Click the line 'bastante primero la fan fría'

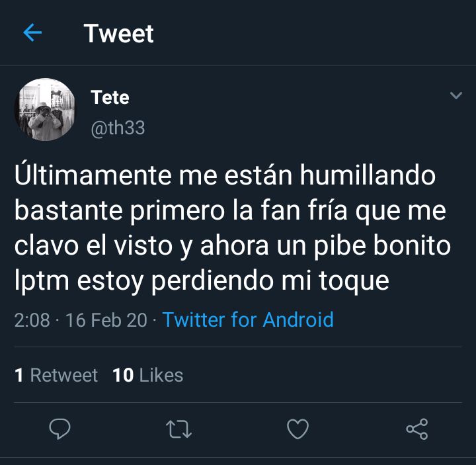coord(180,211)
